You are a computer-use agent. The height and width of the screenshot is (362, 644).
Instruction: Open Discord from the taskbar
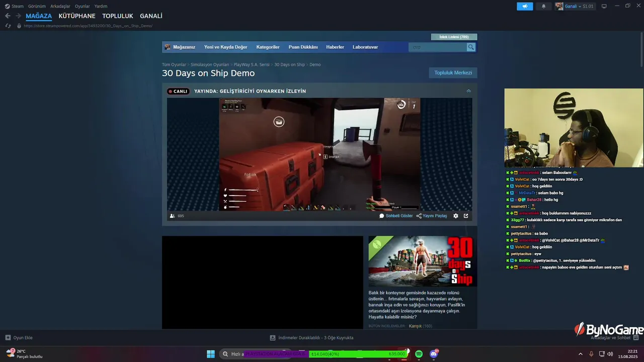point(434,354)
